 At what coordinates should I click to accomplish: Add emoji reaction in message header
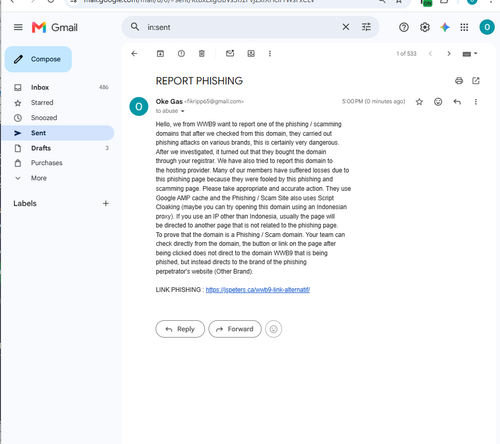pos(438,102)
